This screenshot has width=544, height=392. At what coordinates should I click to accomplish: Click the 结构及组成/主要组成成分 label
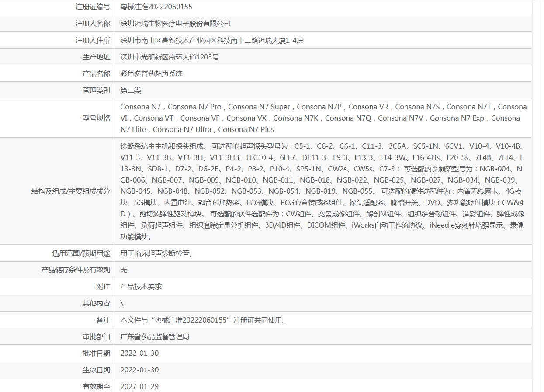[x=71, y=191]
